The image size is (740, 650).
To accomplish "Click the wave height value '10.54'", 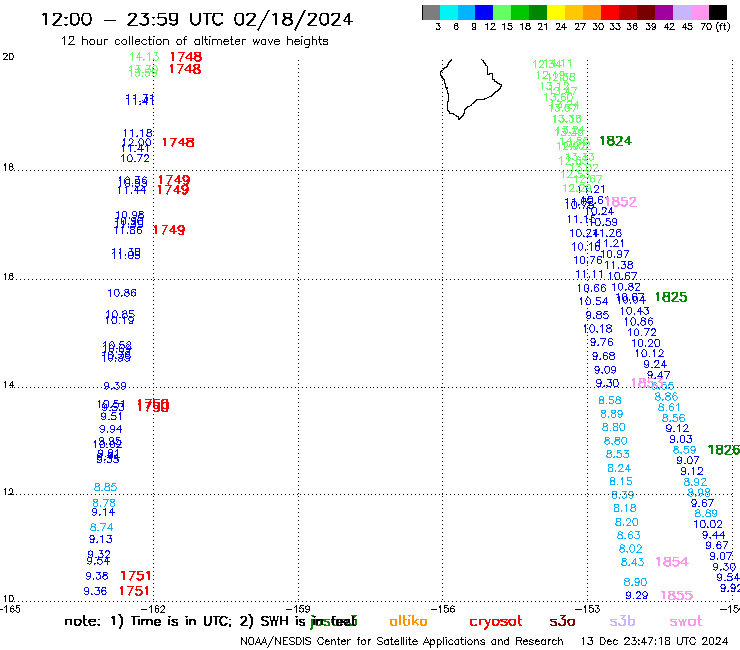I will [593, 301].
